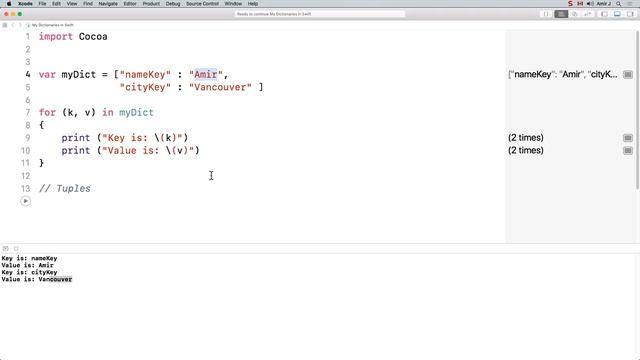
Task: Click the console stop square icon
Action: [x=16, y=248]
